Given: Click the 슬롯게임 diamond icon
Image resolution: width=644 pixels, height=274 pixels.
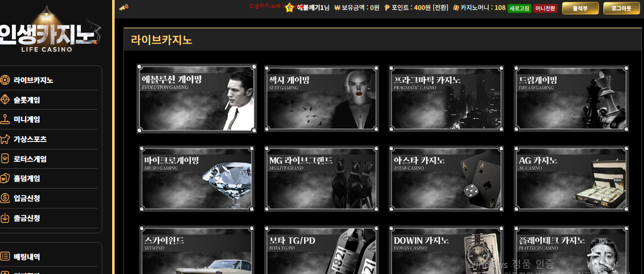Looking at the screenshot, I should pyautogui.click(x=5, y=100).
